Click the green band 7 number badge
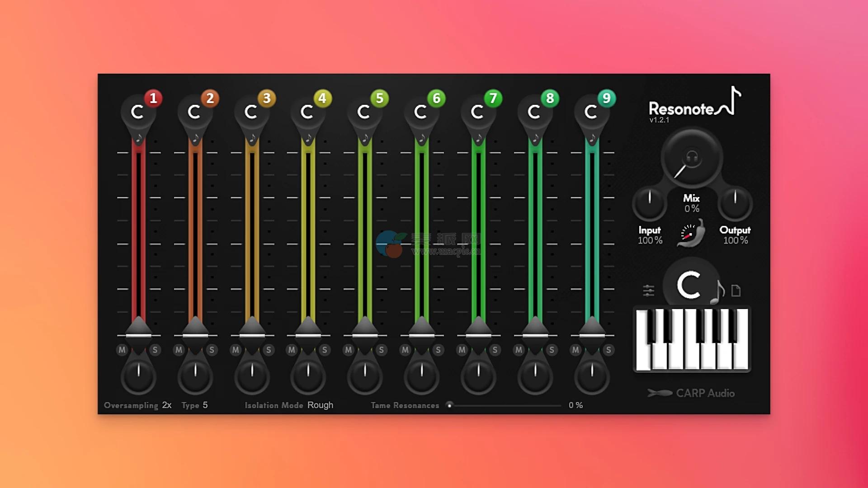This screenshot has height=488, width=868. click(x=493, y=98)
